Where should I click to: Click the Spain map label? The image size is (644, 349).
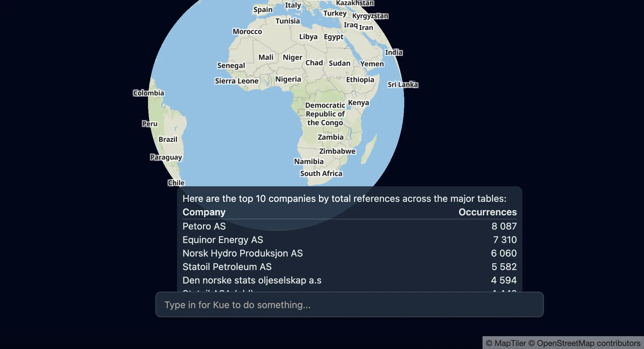[x=263, y=9]
